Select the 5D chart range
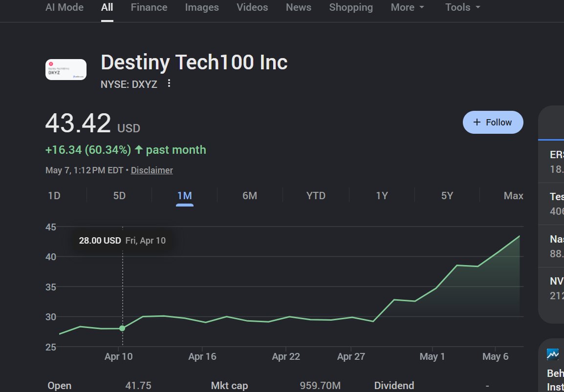Viewport: 564px width, 392px height. pyautogui.click(x=119, y=196)
